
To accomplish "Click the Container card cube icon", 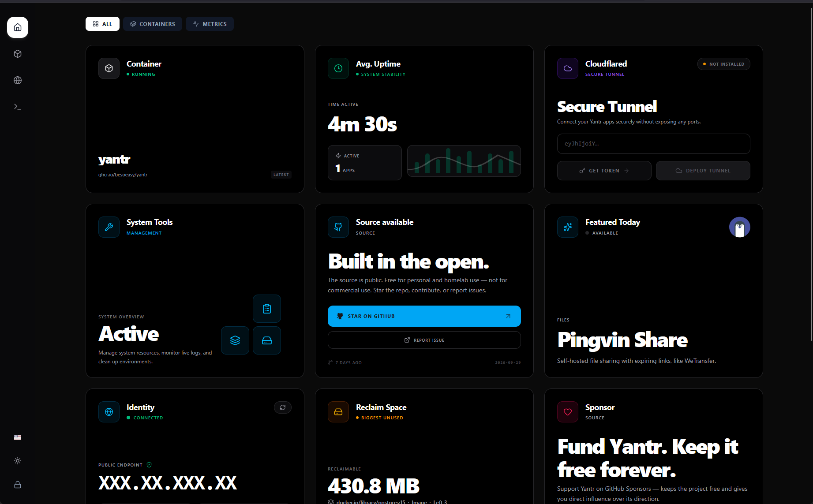I will (109, 68).
